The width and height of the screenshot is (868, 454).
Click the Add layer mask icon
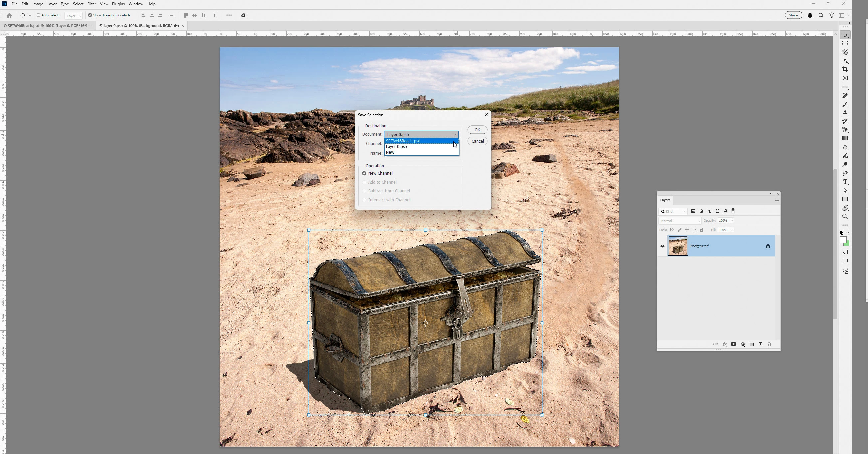[733, 344]
